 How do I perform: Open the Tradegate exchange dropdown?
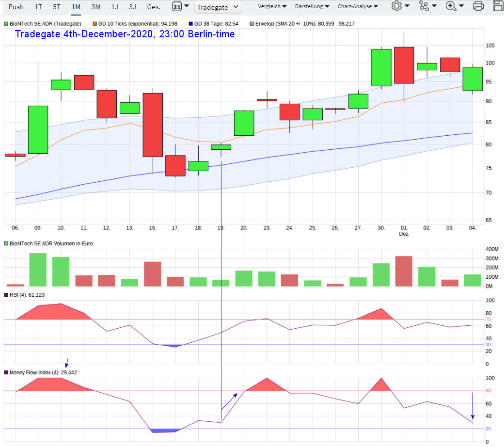coord(218,7)
